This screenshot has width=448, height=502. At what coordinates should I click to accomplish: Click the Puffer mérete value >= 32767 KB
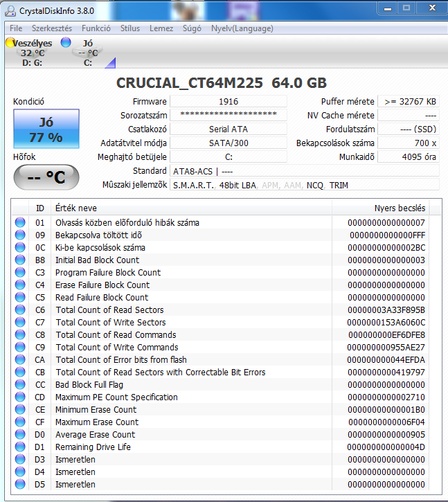[409, 102]
